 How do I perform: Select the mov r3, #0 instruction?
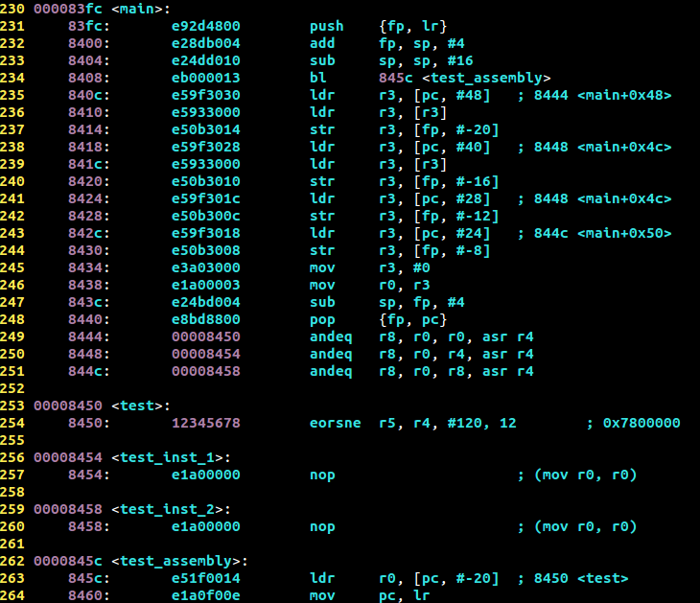coord(369,267)
